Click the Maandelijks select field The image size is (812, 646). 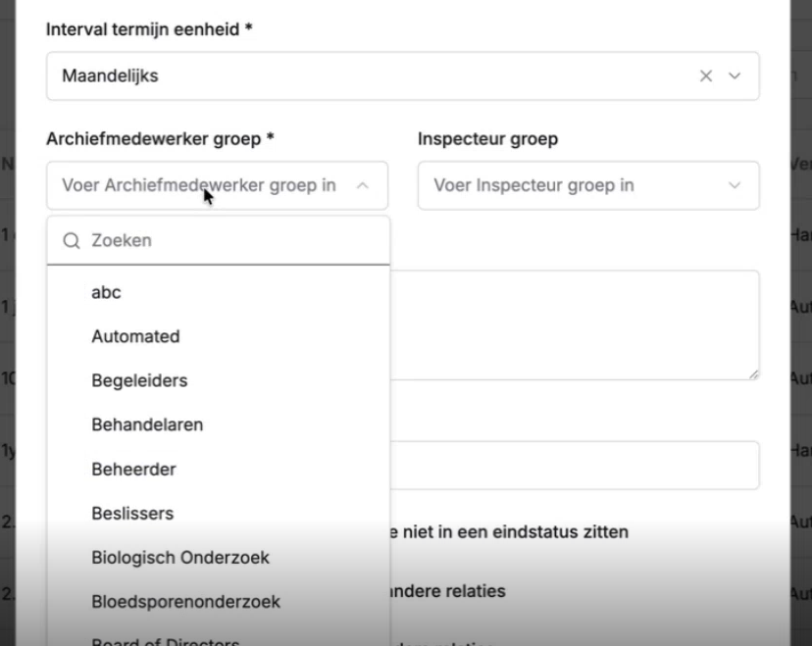(403, 76)
